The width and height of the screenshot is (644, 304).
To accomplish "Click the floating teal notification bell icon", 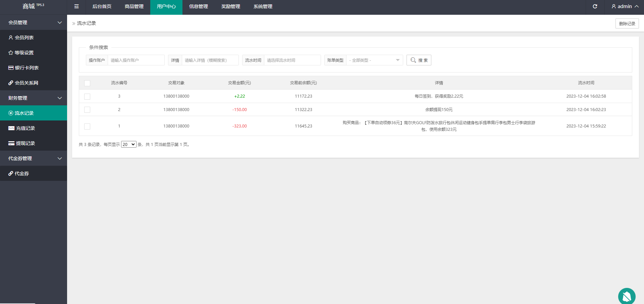I will coord(627,296).
